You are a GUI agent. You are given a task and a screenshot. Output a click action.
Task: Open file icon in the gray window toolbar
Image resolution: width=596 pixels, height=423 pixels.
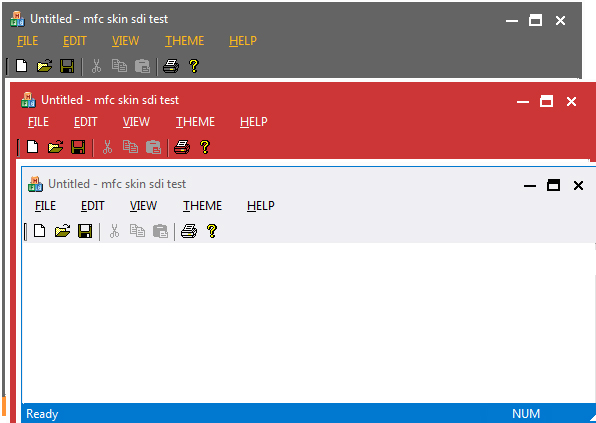point(44,66)
